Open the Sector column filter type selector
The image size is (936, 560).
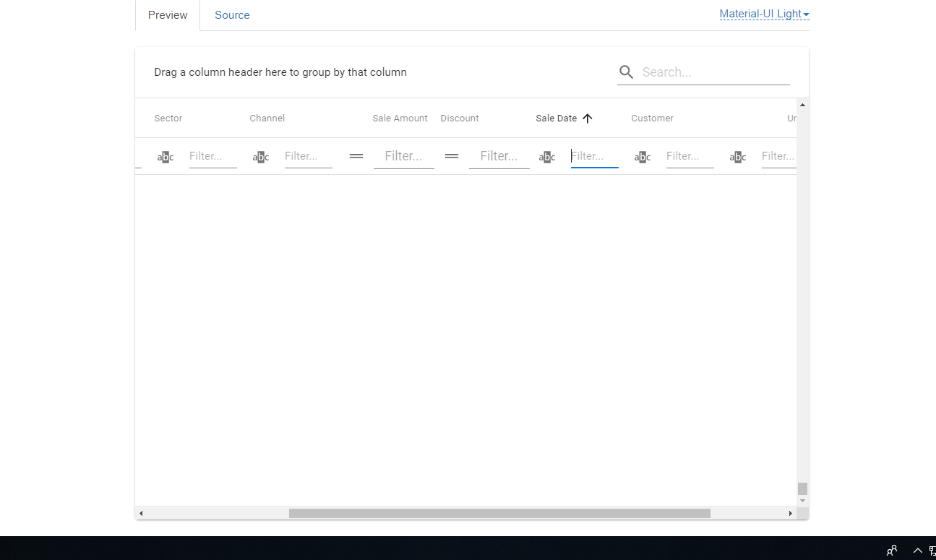click(165, 156)
